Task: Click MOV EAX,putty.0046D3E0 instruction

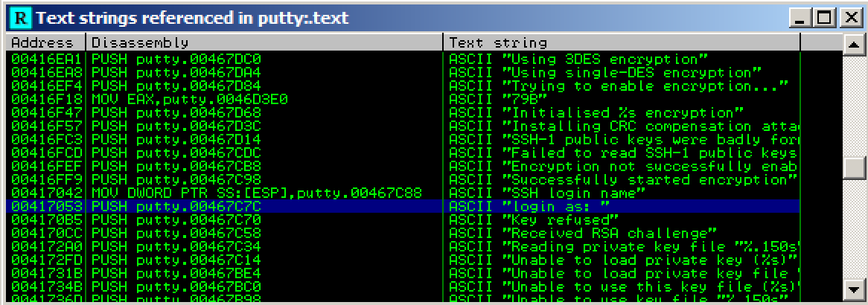Action: coord(190,99)
